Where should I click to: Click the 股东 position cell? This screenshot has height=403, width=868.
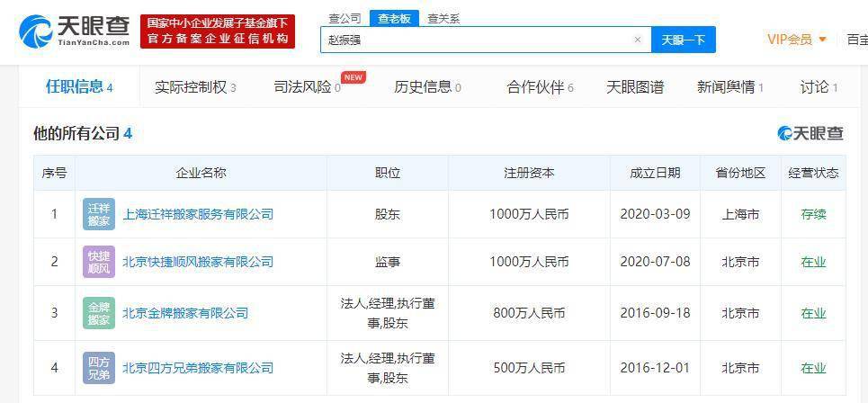tap(388, 214)
